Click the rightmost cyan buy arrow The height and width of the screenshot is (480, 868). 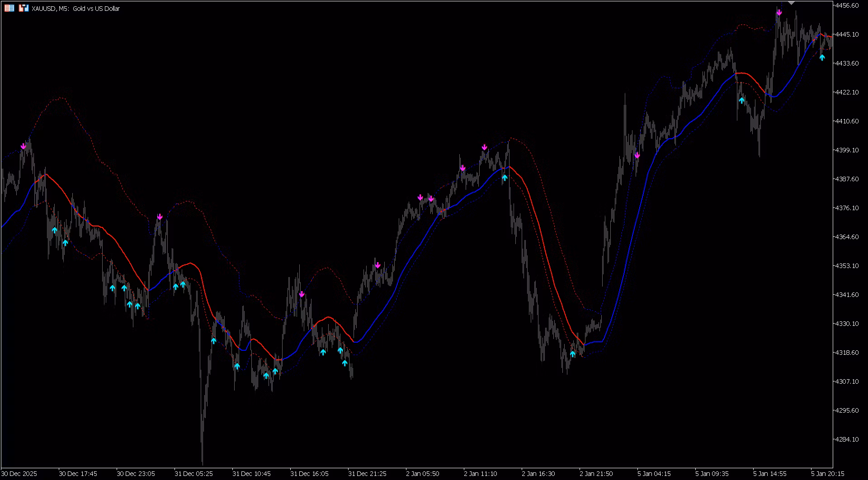point(822,57)
